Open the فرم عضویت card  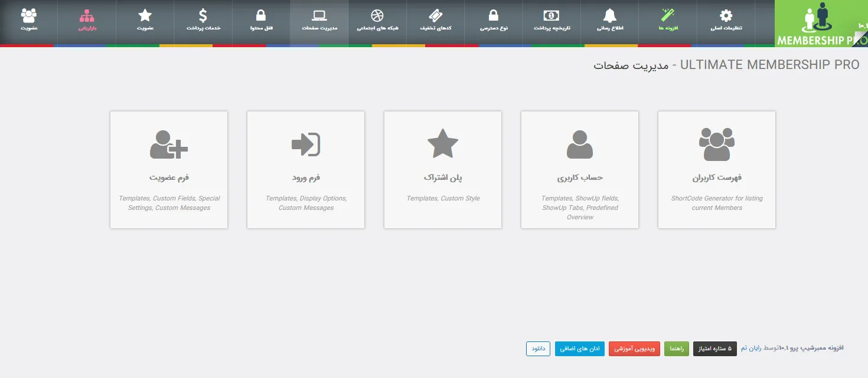(x=169, y=170)
